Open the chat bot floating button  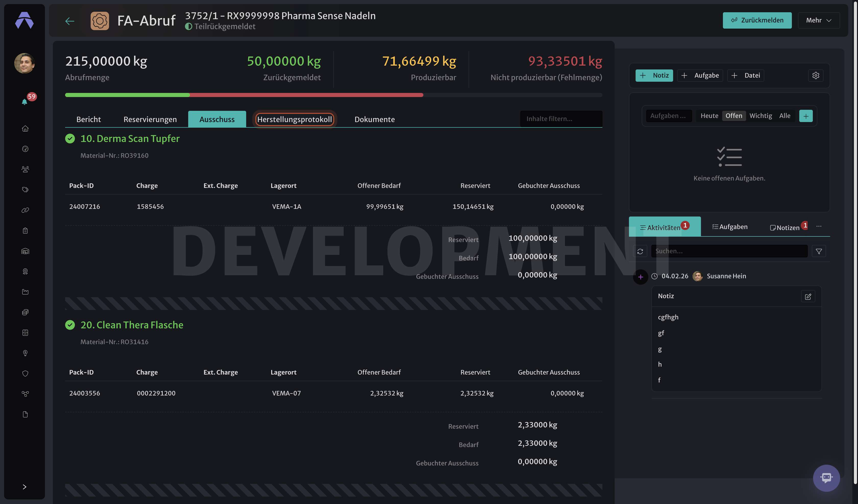pos(826,478)
